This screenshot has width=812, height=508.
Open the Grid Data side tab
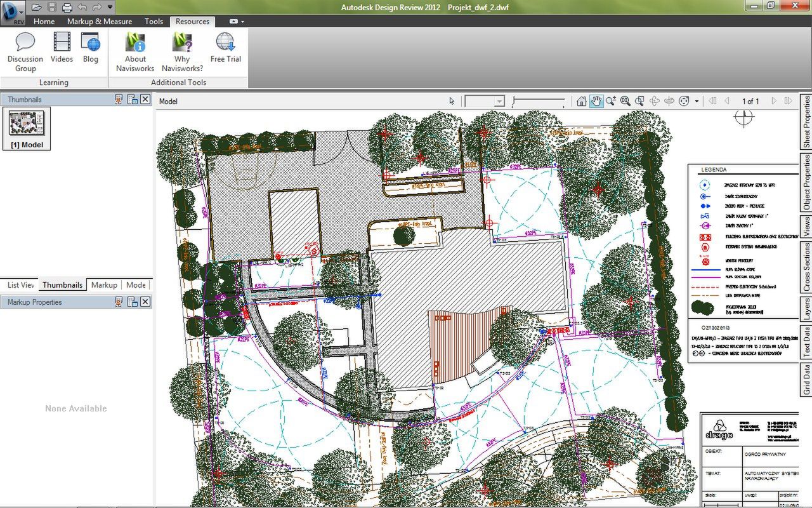[x=806, y=379]
